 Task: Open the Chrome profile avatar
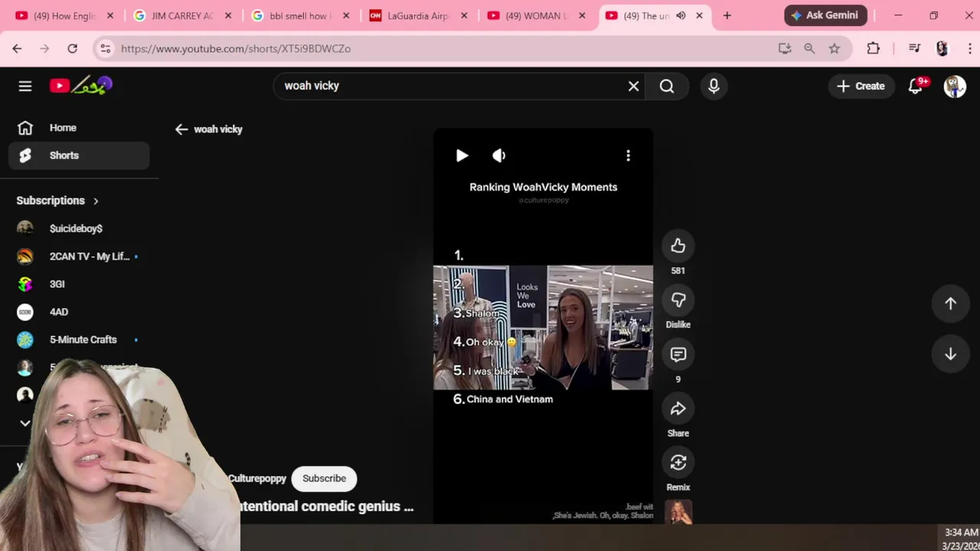click(942, 48)
